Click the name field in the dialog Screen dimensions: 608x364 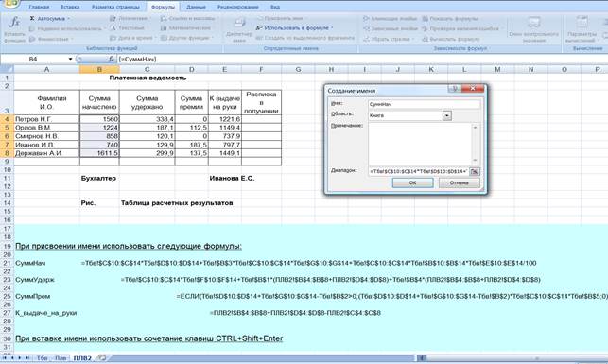[x=425, y=104]
